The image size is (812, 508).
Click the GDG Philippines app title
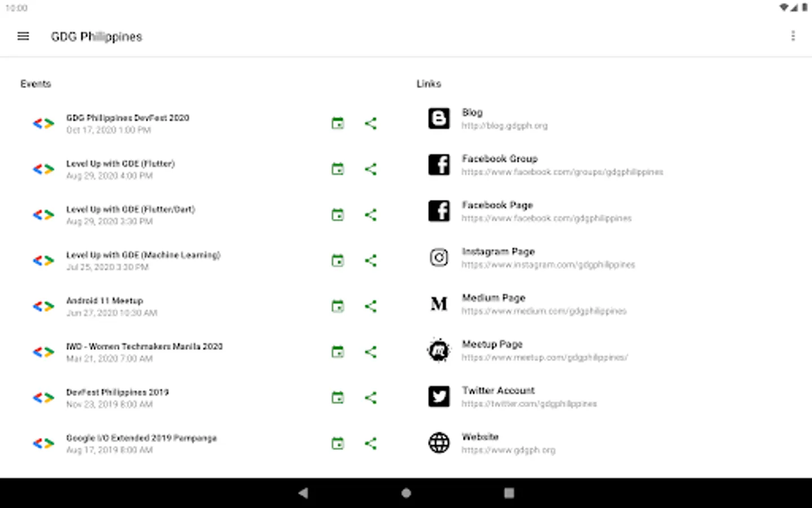(x=96, y=37)
